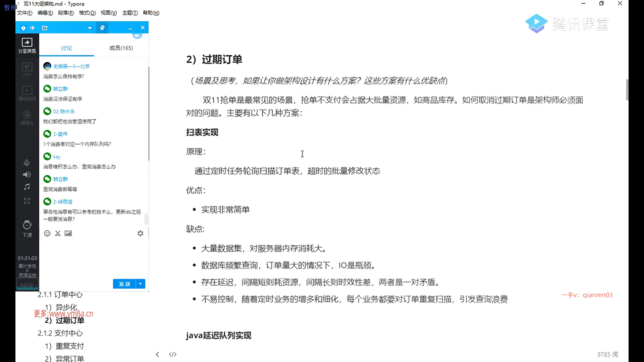Click the export share arrow icon in blue header

[x=45, y=28]
